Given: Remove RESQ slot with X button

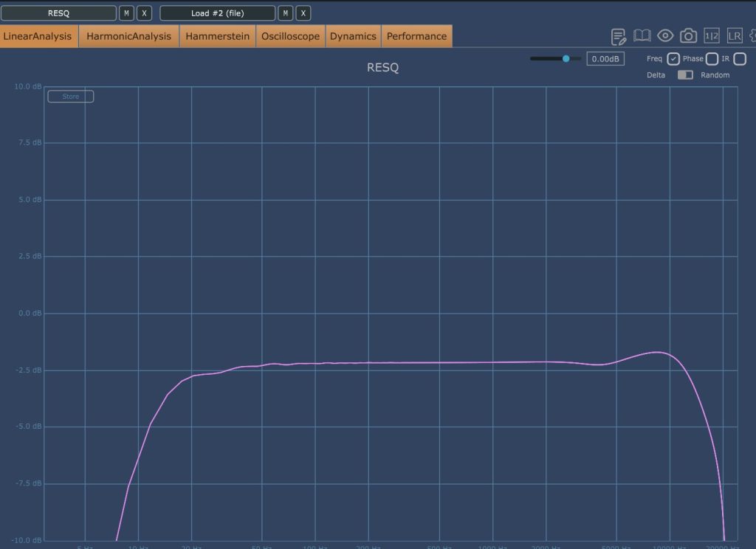Looking at the screenshot, I should coord(145,13).
